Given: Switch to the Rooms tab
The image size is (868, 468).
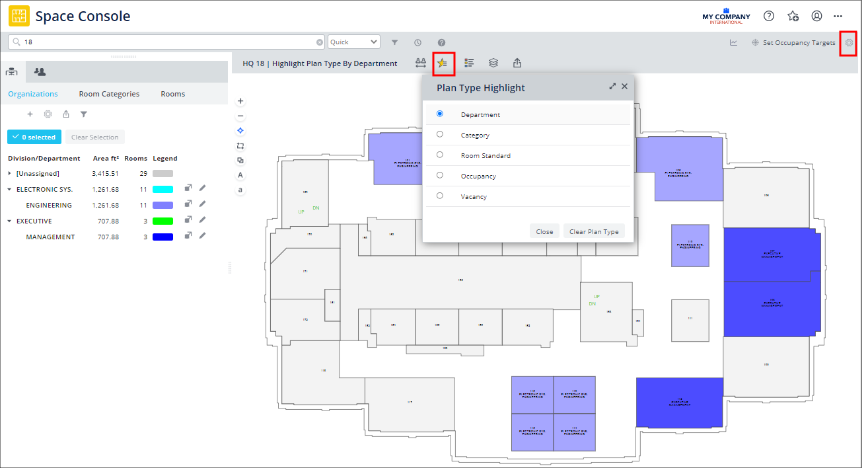Looking at the screenshot, I should pyautogui.click(x=172, y=93).
